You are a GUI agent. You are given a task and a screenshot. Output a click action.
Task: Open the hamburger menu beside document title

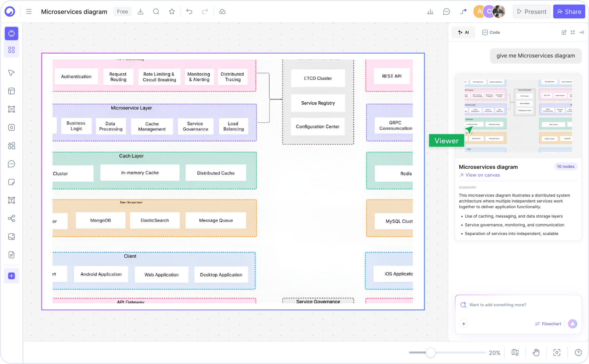click(28, 11)
